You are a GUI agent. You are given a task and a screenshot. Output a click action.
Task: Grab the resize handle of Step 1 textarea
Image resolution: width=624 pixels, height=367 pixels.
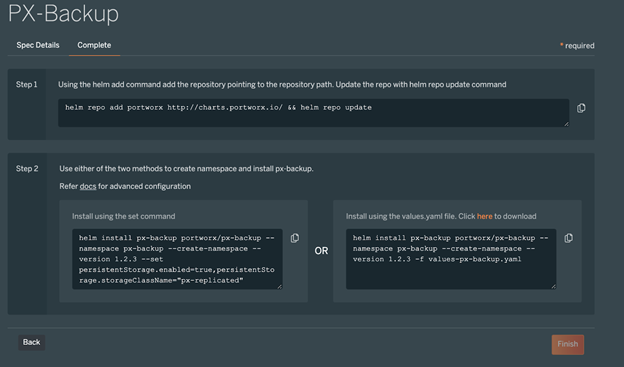pyautogui.click(x=566, y=124)
